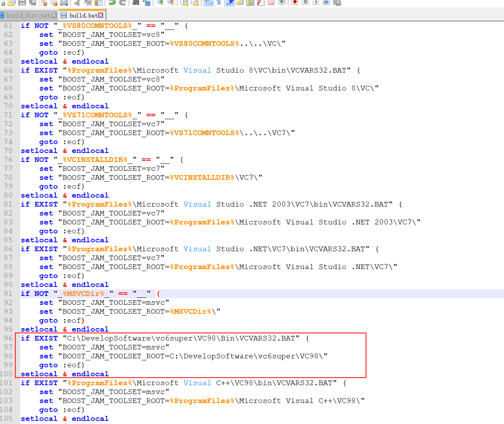Print the document with the printer icon
Viewport: 504px width, 424px height.
pyautogui.click(x=64, y=2)
